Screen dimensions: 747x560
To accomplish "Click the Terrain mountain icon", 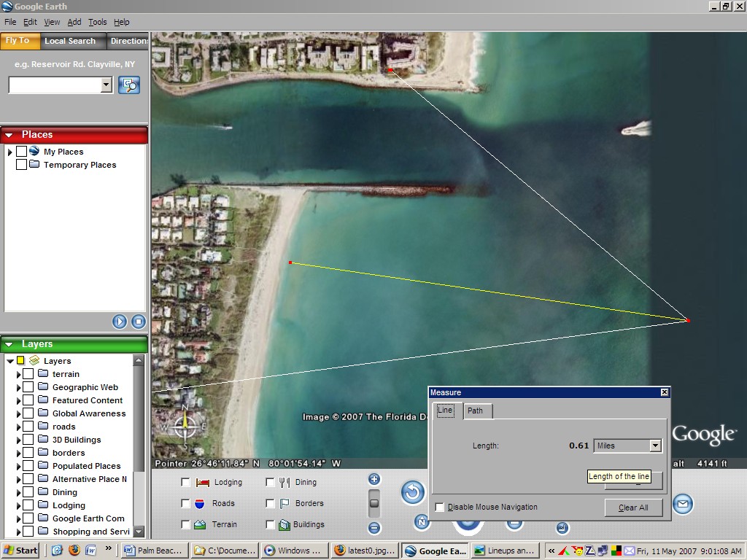I will coord(200,524).
